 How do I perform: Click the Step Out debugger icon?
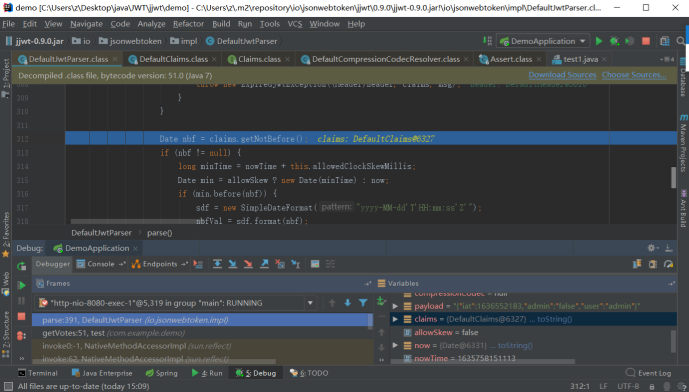[264, 264]
